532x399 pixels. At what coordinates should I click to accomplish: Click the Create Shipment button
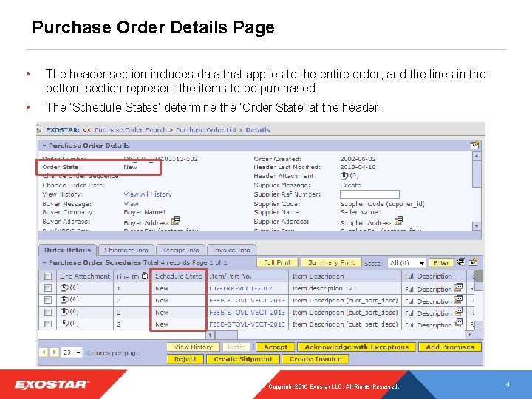pos(243,359)
